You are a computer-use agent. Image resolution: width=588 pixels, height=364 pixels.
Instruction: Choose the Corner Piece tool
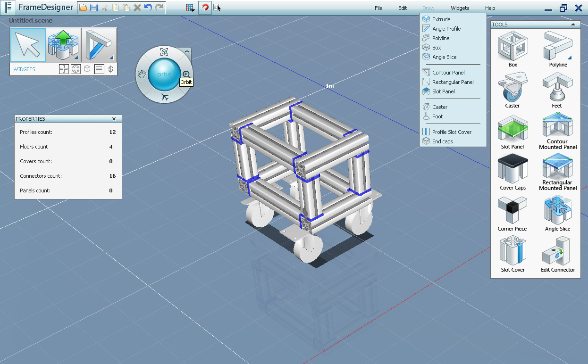point(512,210)
